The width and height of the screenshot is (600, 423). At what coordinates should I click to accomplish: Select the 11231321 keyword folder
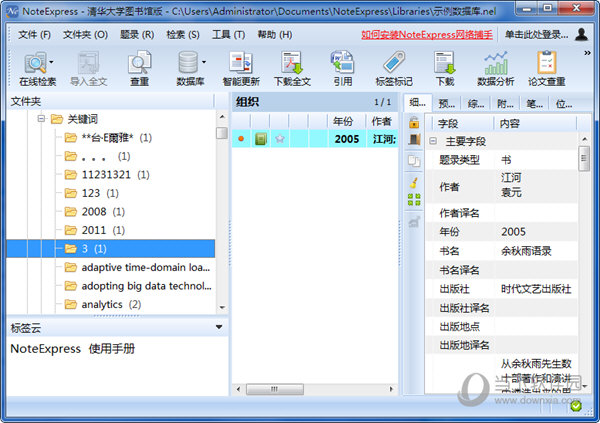pos(107,175)
